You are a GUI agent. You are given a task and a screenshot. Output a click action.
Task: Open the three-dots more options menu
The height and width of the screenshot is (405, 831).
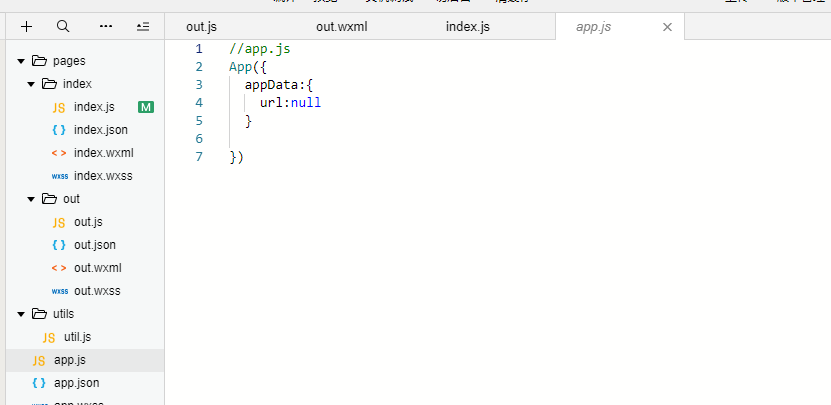pos(106,26)
